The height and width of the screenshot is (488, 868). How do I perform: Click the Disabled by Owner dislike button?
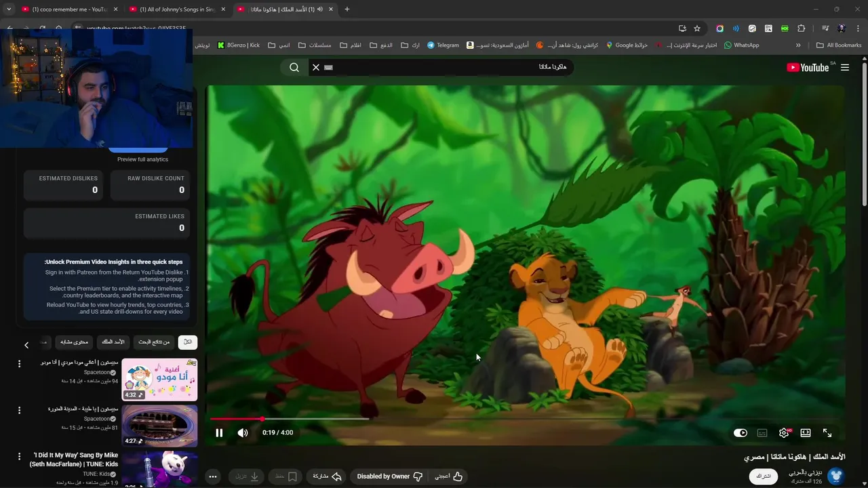(x=390, y=476)
